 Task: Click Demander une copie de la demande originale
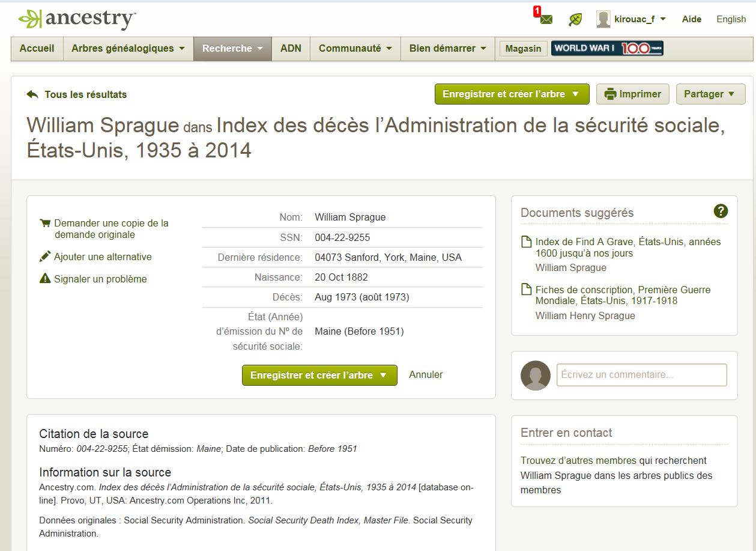(111, 229)
